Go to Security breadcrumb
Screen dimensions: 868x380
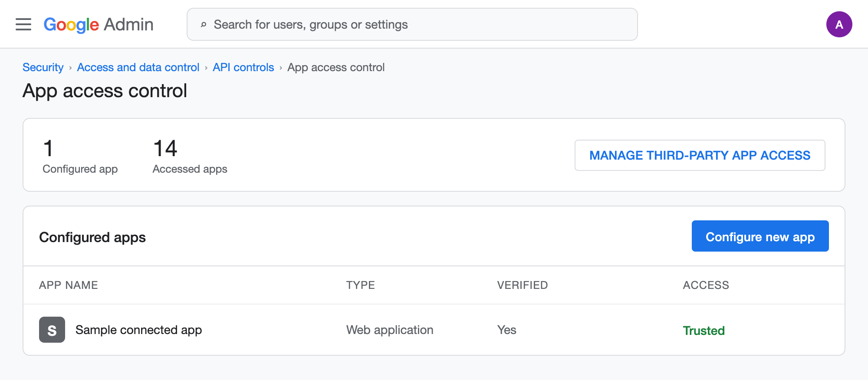[43, 67]
